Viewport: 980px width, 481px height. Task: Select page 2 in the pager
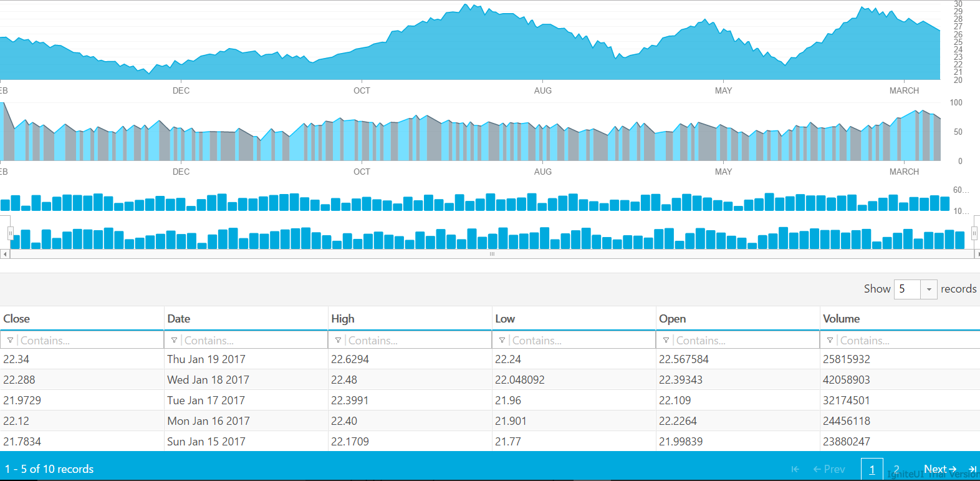(x=896, y=469)
